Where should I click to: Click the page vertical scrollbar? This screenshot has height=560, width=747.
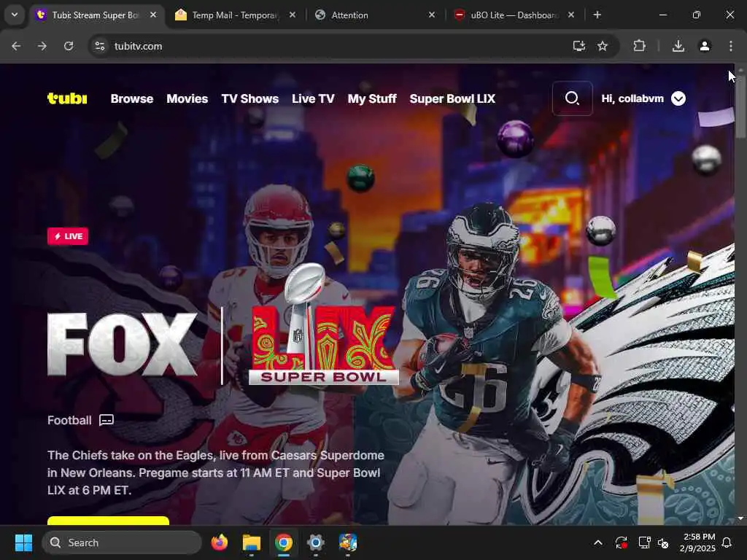click(740, 106)
